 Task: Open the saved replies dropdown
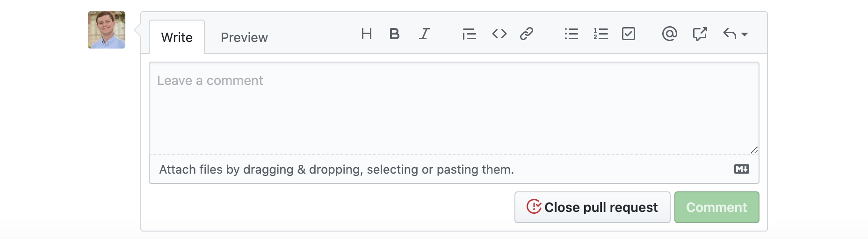(735, 34)
